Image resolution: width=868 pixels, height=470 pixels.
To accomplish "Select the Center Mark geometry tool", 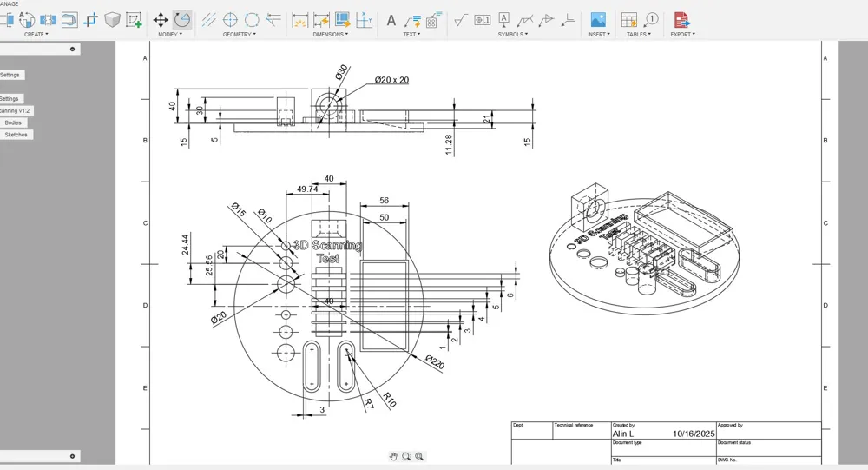I will pos(230,20).
